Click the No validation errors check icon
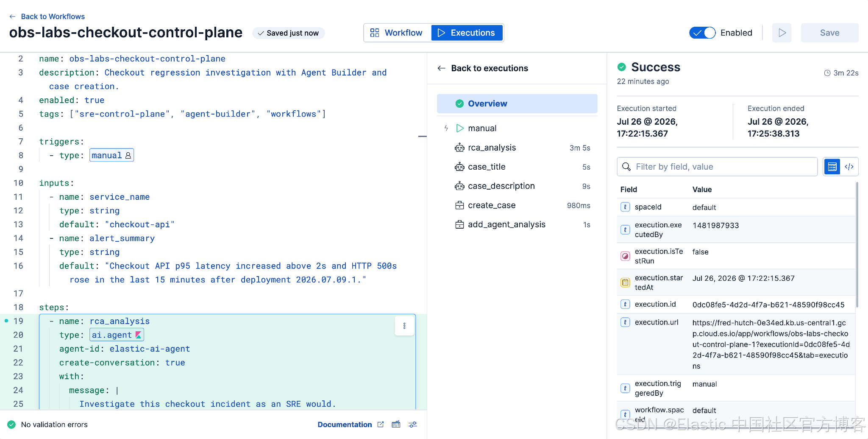Viewport: 868px width, 439px height. pyautogui.click(x=11, y=425)
